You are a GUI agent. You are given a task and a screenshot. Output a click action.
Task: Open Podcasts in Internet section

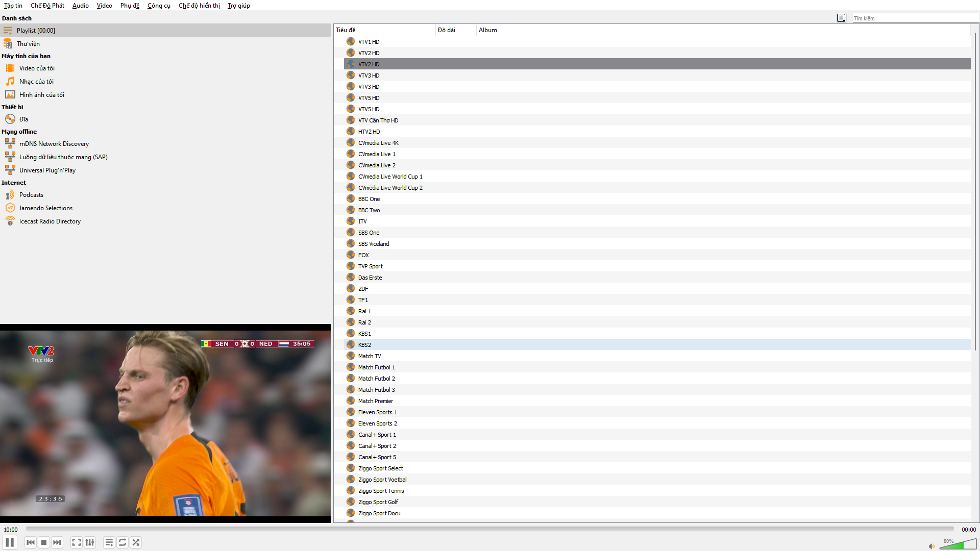165,195
